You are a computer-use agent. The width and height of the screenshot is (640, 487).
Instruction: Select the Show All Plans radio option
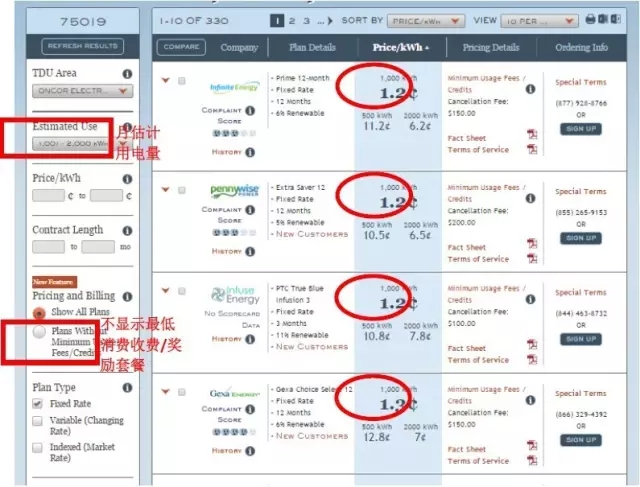coord(39,313)
